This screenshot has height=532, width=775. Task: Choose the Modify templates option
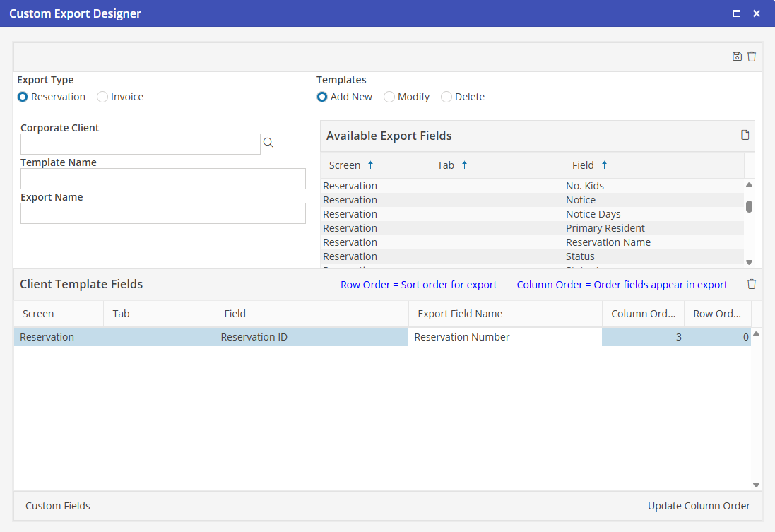pyautogui.click(x=389, y=97)
